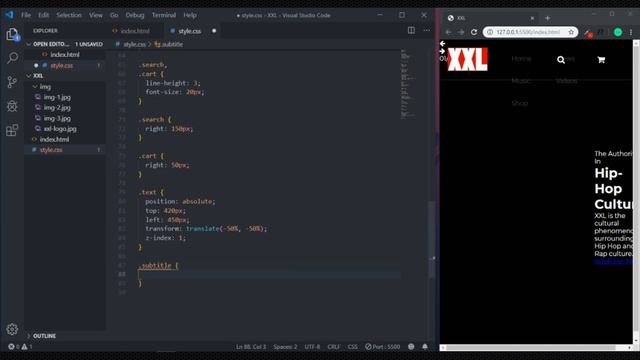Open the Explorer view in activity bar
Screen dimensions: 640x360
[x=12, y=34]
